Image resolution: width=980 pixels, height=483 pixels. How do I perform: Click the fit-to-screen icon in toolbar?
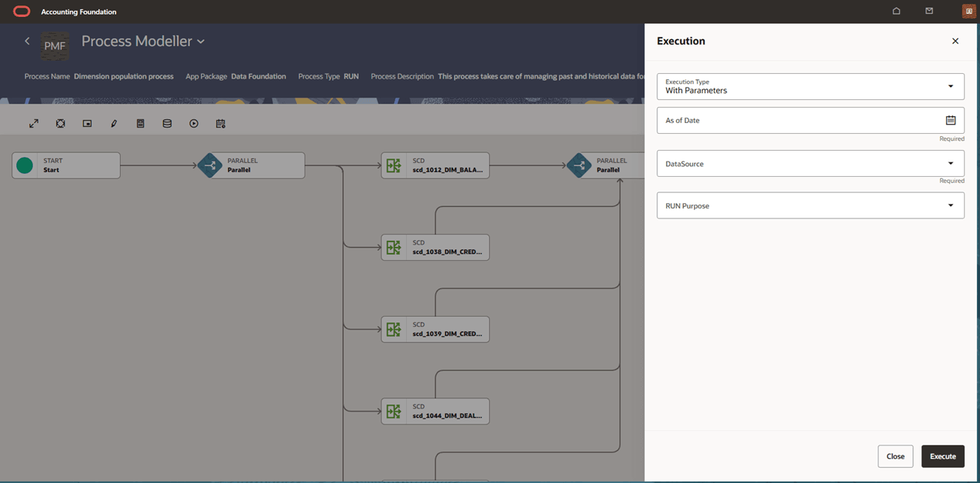[61, 123]
